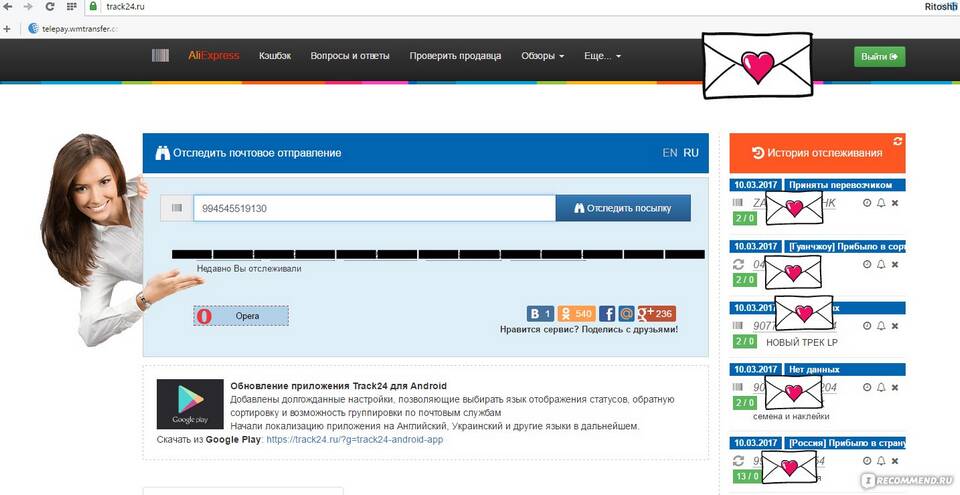Screen dimensions: 960x495
Task: Toggle bell notification for Приняты перевозчиком entry
Action: click(x=881, y=203)
